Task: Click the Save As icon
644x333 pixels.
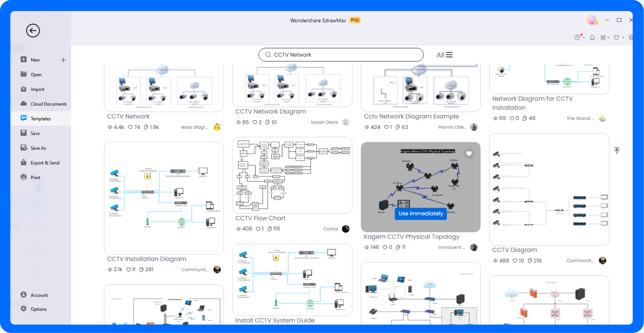Action: click(24, 148)
